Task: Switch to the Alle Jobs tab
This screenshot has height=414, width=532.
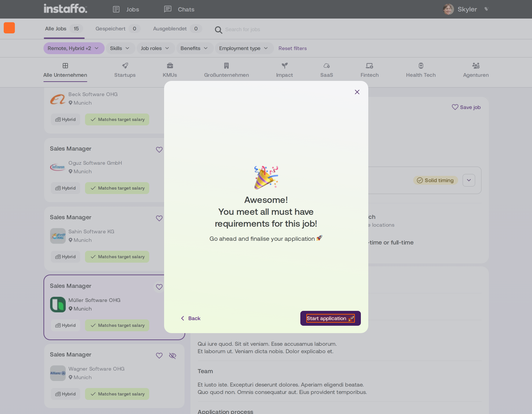Action: click(x=64, y=29)
